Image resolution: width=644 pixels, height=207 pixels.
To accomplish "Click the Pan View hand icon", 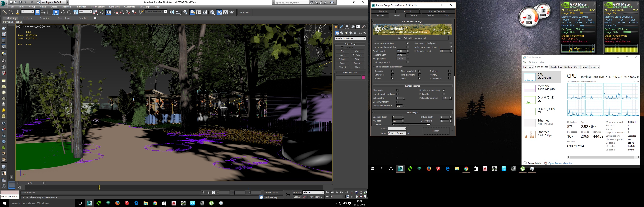I will point(356,197).
